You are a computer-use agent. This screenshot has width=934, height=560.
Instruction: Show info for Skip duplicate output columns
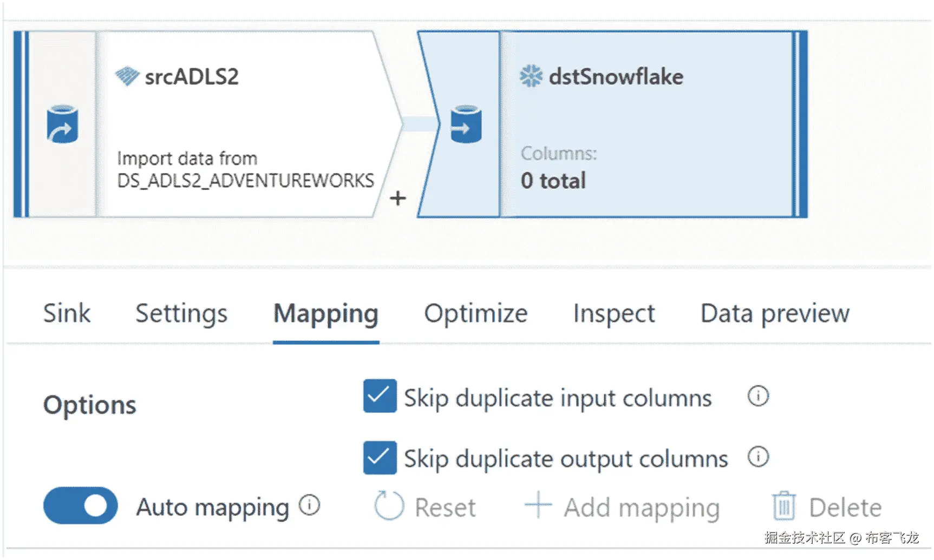pyautogui.click(x=758, y=457)
